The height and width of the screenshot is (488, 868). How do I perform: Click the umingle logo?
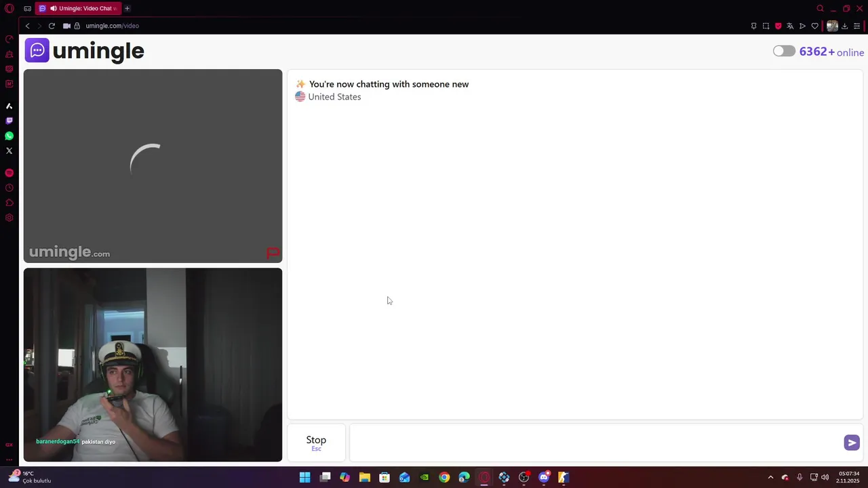[x=85, y=51]
